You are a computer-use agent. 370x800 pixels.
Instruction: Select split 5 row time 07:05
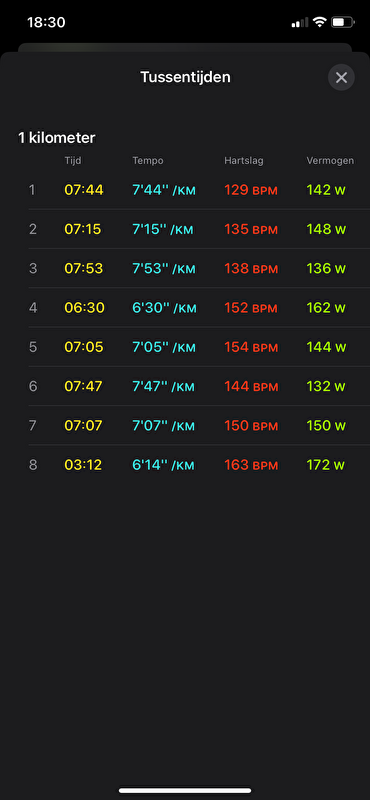coord(84,347)
